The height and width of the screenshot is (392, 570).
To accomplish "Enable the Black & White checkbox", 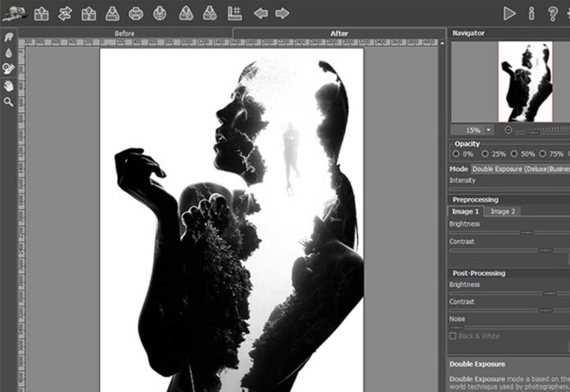I will (453, 336).
